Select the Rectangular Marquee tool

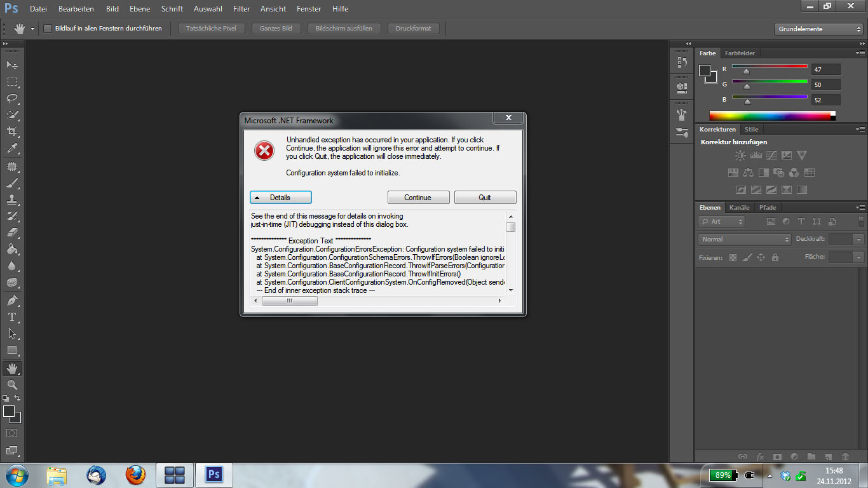point(12,82)
